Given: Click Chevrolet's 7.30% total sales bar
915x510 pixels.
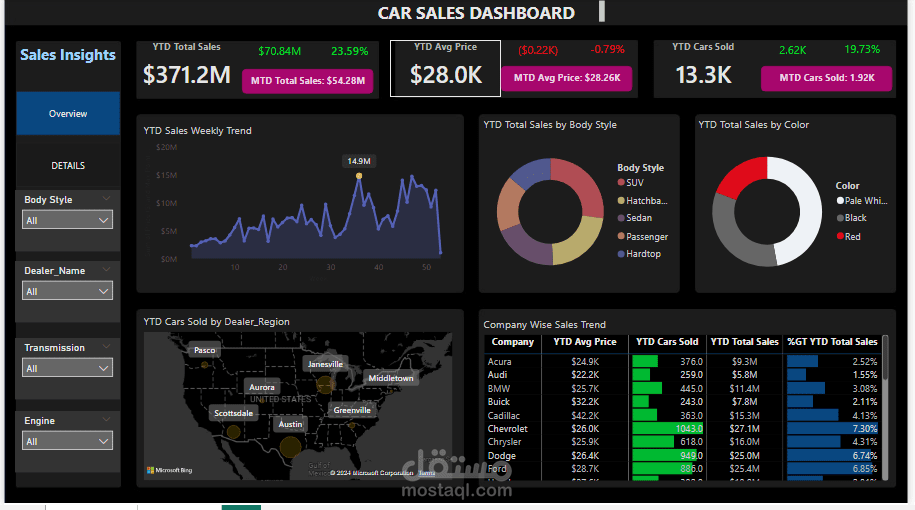Looking at the screenshot, I should tap(832, 429).
